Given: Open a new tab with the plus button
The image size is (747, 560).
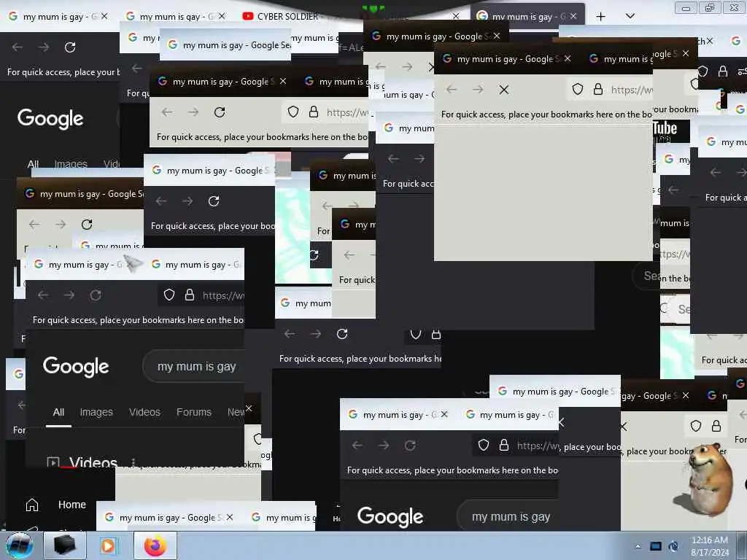Looking at the screenshot, I should coord(601,17).
